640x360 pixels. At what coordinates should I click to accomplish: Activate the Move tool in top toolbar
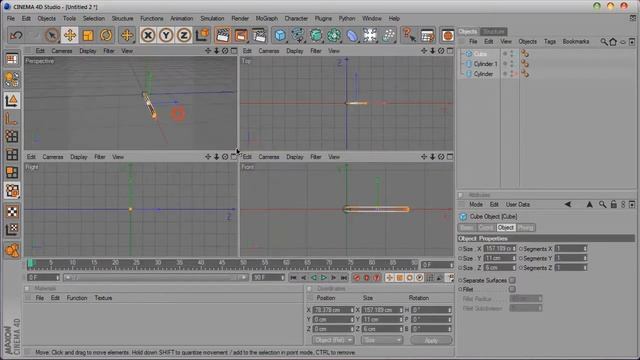[x=70, y=36]
